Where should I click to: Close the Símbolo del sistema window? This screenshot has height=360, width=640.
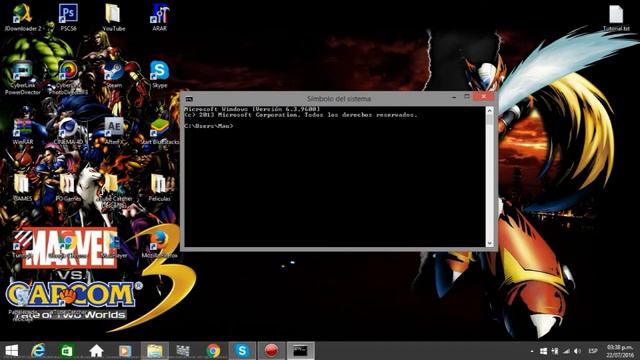[x=483, y=97]
